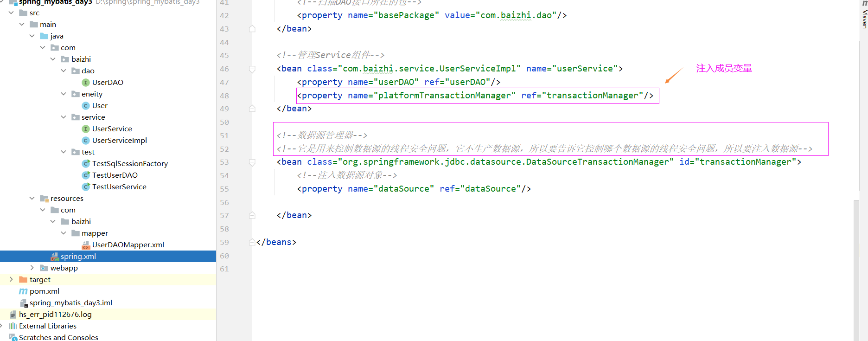Click the java source folder icon
This screenshot has height=341, width=868.
[44, 36]
